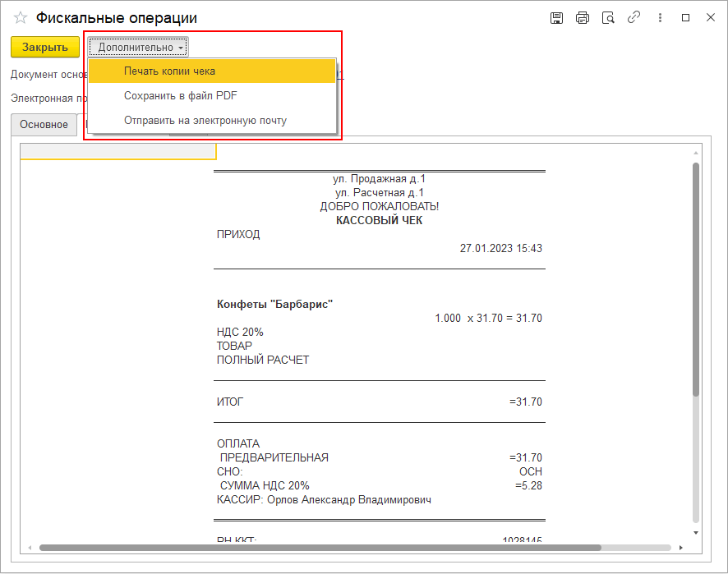
Task: Click the =5.28 tax amount
Action: (529, 486)
